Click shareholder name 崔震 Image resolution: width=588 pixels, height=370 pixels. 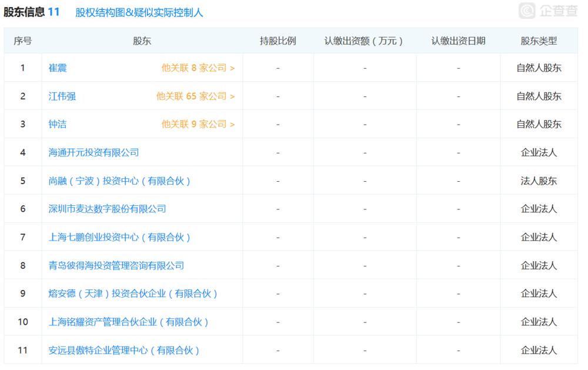pos(58,68)
